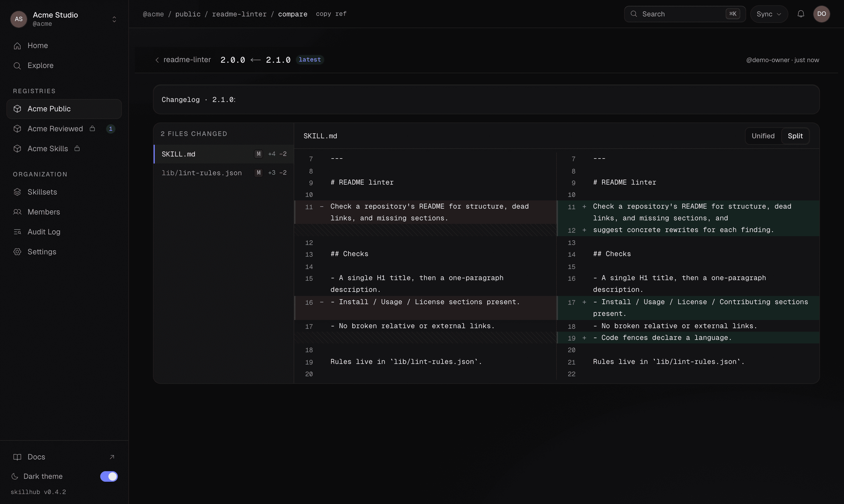
Task: Click the moon icon beside Dark theme
Action: (x=15, y=476)
